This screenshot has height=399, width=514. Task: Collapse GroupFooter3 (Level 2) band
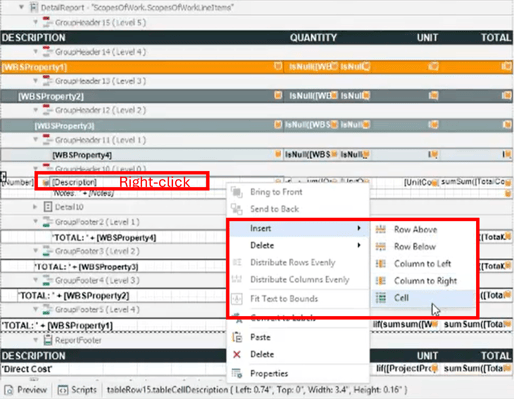(x=35, y=251)
